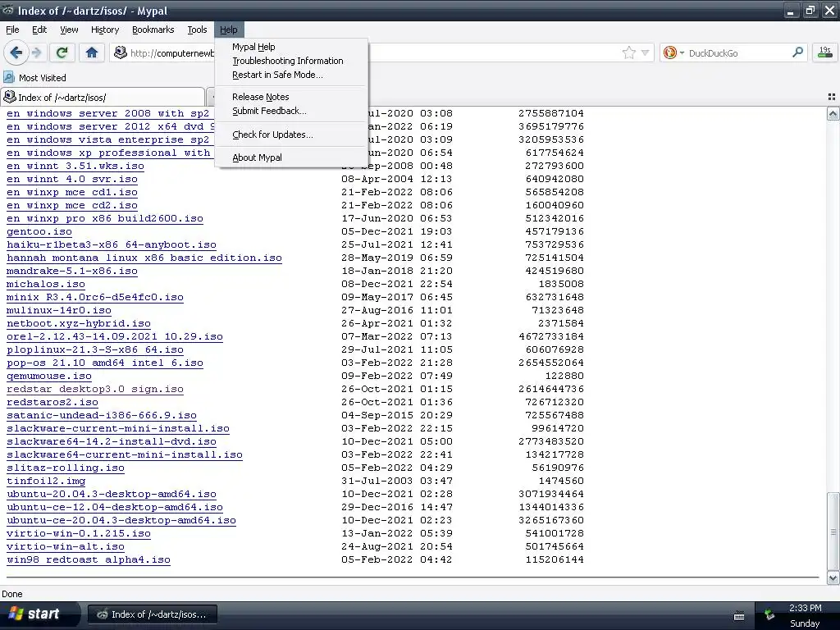
Task: Choose Mypal Help from the menu
Action: pos(291,47)
